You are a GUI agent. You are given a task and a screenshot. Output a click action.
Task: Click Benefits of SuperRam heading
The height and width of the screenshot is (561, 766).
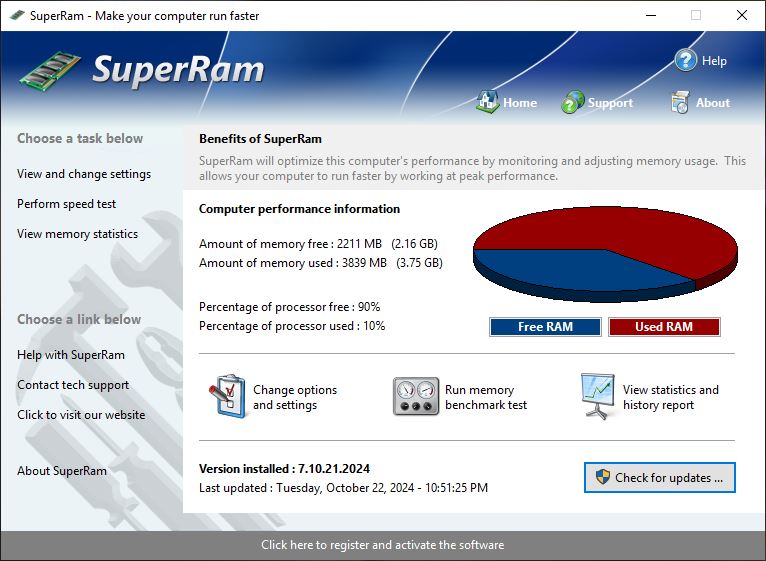260,139
